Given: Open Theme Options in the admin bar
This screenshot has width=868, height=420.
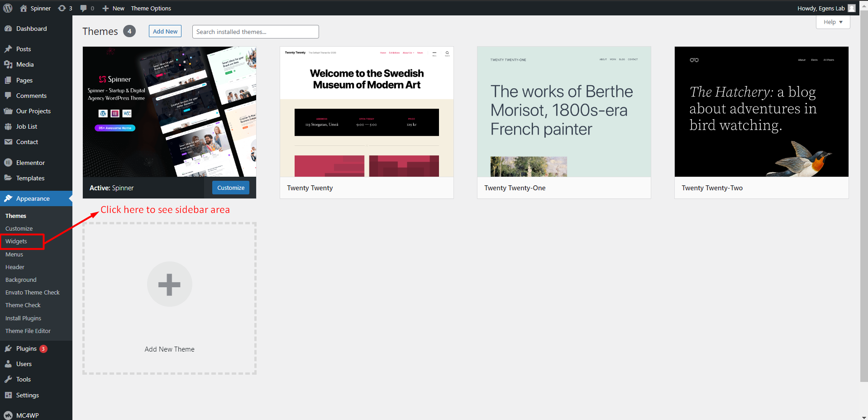Looking at the screenshot, I should tap(151, 8).
